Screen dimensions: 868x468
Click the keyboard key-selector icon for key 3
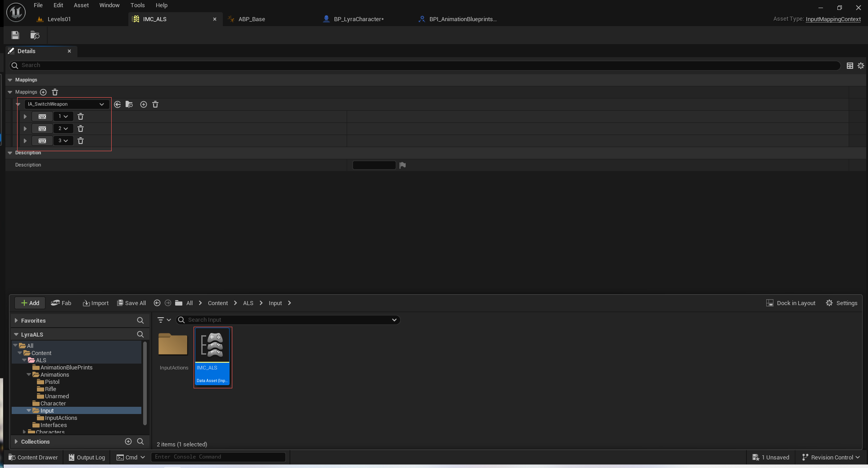tap(42, 141)
